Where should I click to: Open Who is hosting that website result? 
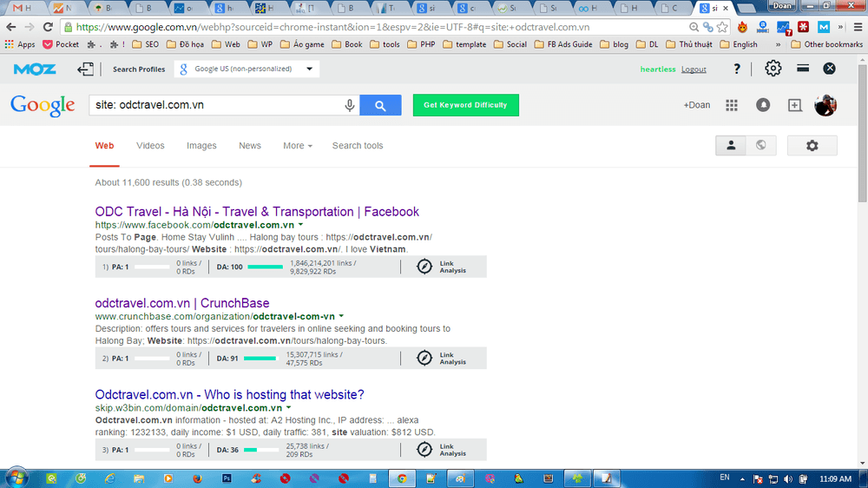tap(229, 394)
